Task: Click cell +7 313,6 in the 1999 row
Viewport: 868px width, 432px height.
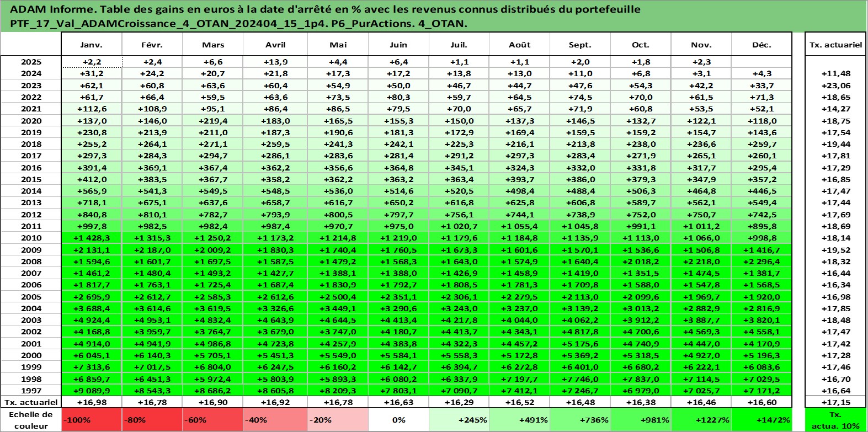Action: (92, 367)
